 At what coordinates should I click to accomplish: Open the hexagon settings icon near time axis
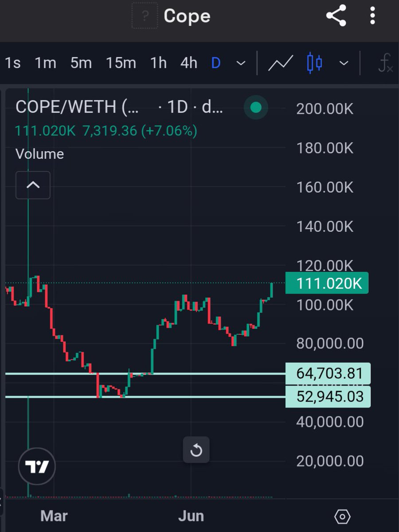point(342,516)
